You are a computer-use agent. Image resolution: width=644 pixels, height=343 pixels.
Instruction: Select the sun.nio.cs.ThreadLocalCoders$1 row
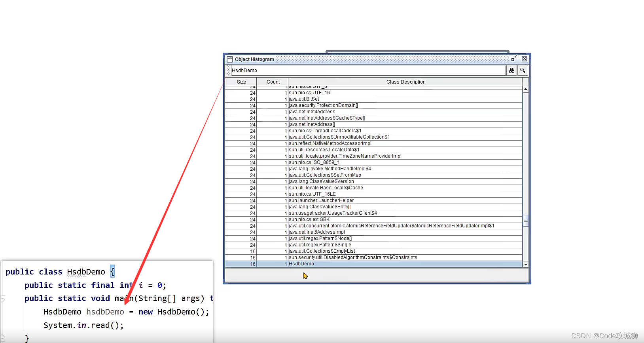click(374, 131)
